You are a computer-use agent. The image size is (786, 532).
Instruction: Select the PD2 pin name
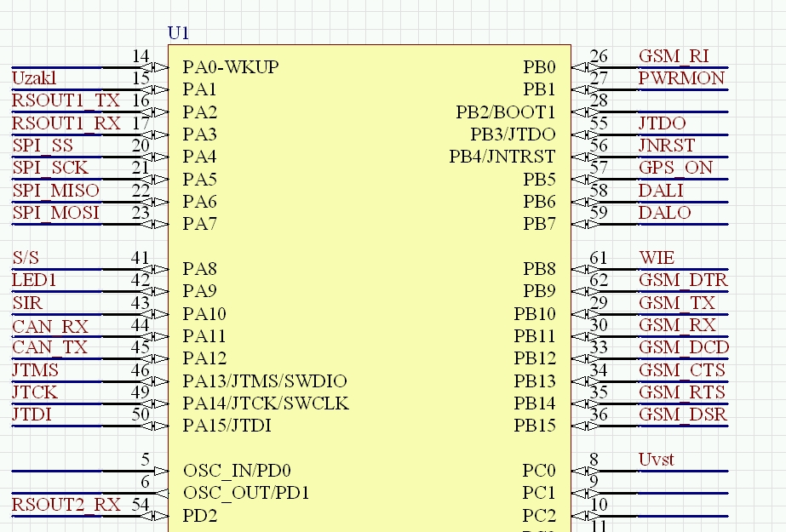(200, 516)
